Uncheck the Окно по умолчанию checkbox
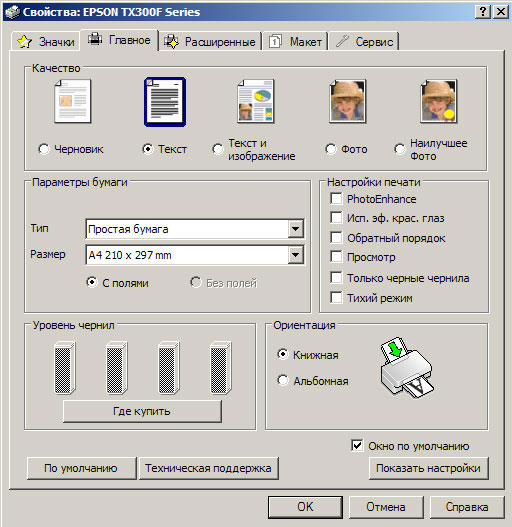This screenshot has width=512, height=527. click(x=357, y=446)
